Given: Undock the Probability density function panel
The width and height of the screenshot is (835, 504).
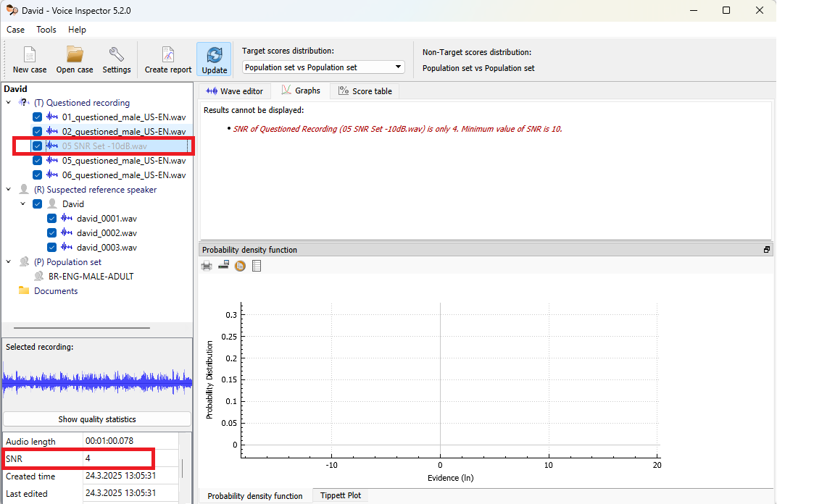Looking at the screenshot, I should 767,250.
